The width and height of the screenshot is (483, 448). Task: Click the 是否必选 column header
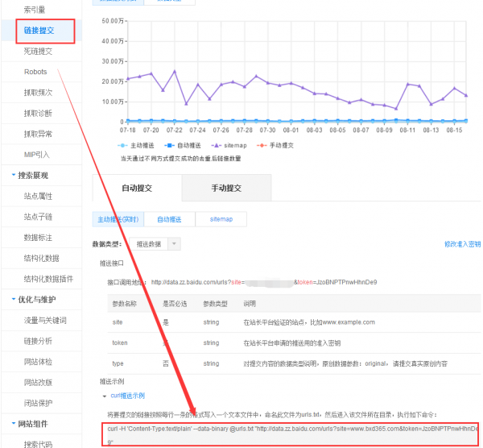175,304
